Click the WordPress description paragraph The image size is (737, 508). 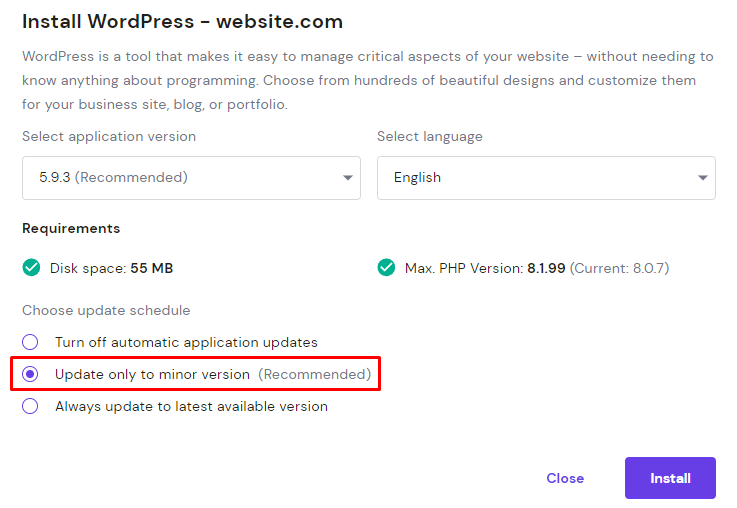click(x=367, y=80)
